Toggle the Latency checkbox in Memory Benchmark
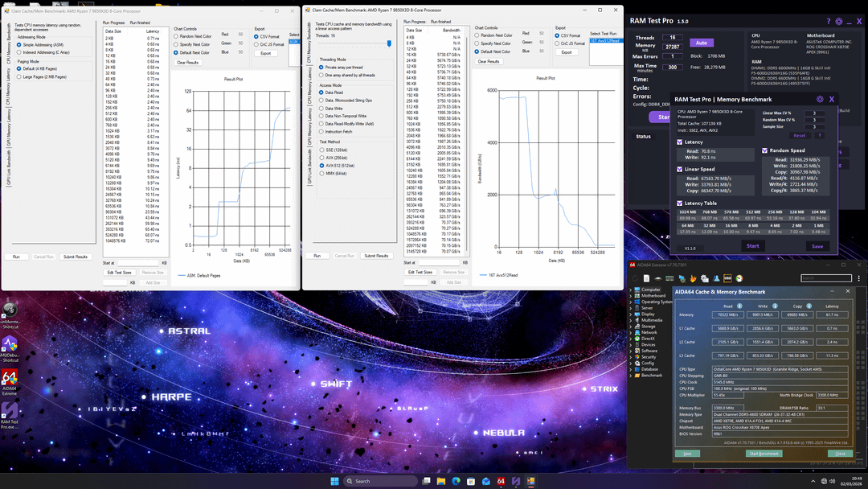This screenshot has width=868, height=489. [680, 142]
